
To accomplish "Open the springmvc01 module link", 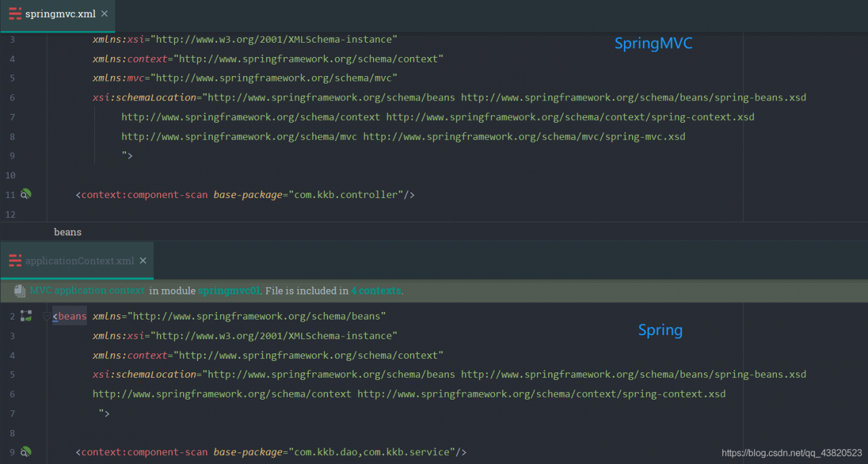I will pos(229,291).
